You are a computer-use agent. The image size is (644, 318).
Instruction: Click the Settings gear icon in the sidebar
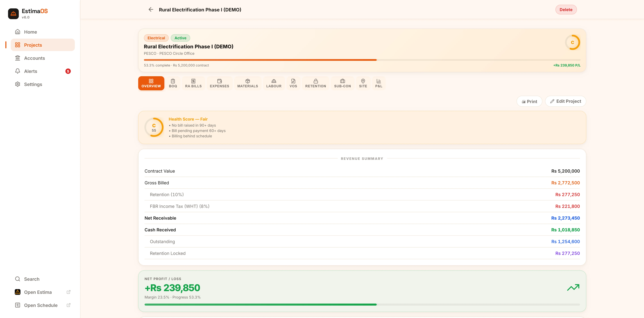pos(18,84)
